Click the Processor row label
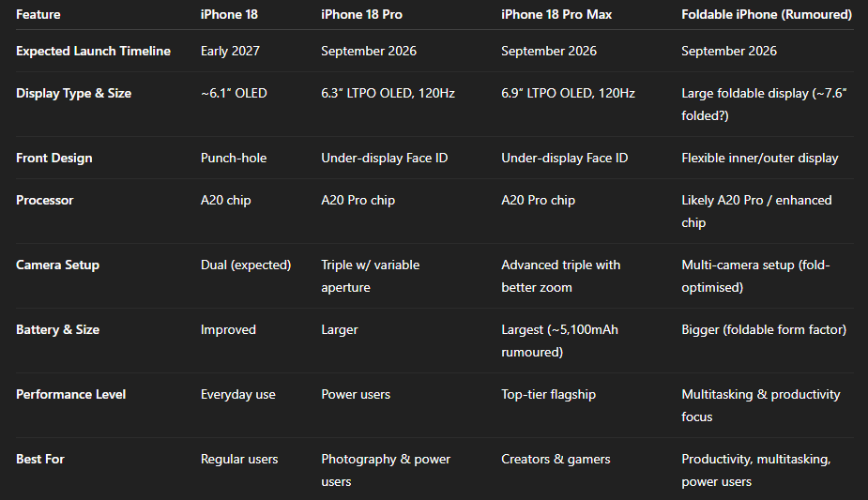Viewport: 868px width, 500px height. [44, 201]
